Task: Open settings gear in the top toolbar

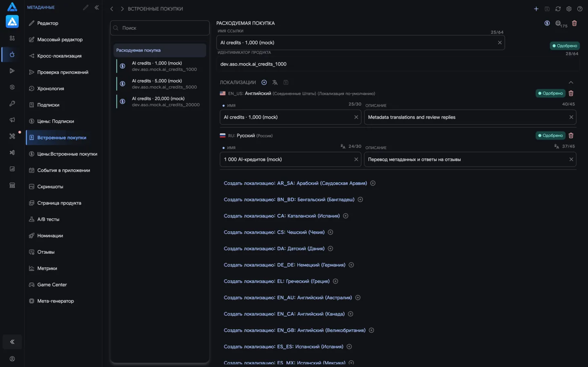Action: pos(569,9)
